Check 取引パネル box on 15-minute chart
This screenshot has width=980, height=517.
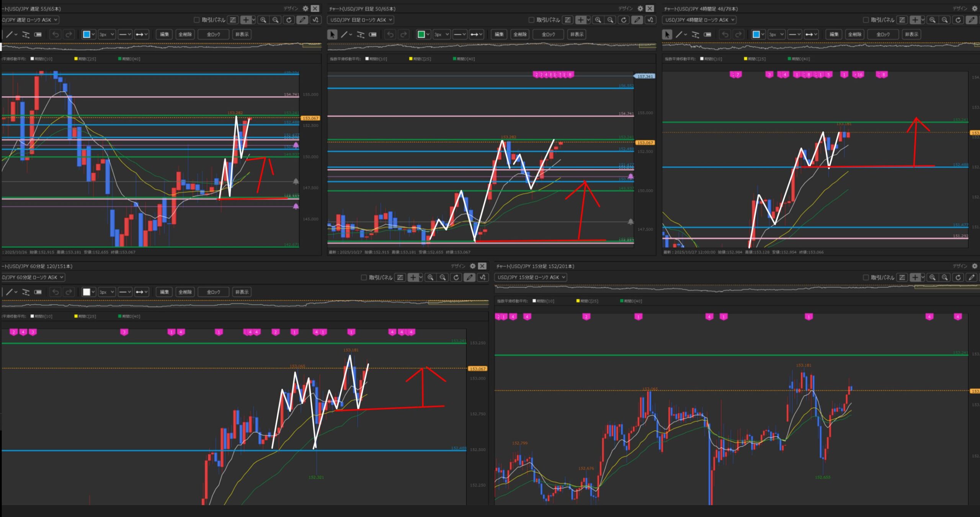click(x=866, y=277)
